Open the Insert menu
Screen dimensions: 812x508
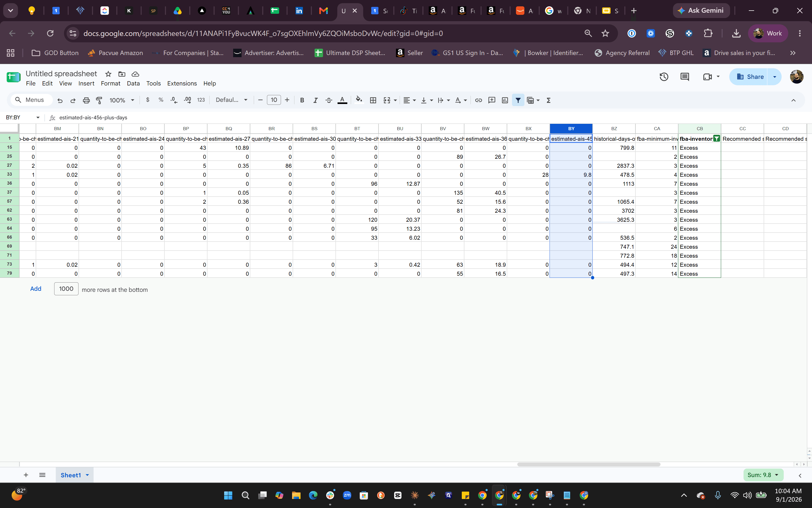coord(86,83)
